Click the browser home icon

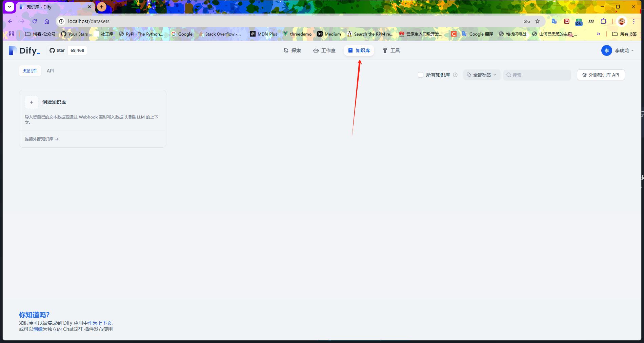(x=47, y=21)
